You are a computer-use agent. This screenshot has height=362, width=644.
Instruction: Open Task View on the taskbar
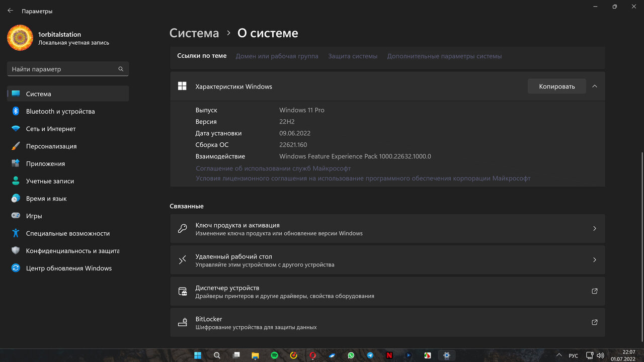tap(236, 355)
